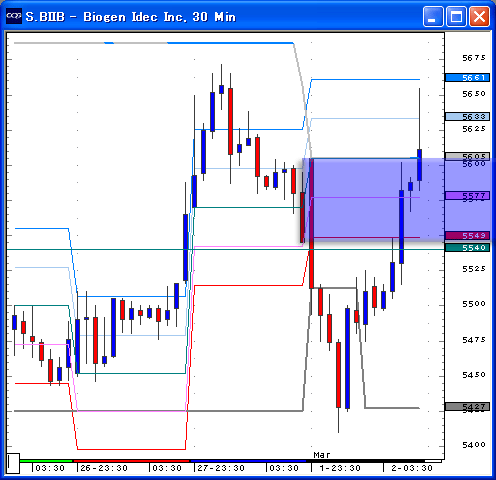The height and width of the screenshot is (480, 496).
Task: Click the window title S.BIIB - Biogen Idec Inc
Action: [x=131, y=17]
